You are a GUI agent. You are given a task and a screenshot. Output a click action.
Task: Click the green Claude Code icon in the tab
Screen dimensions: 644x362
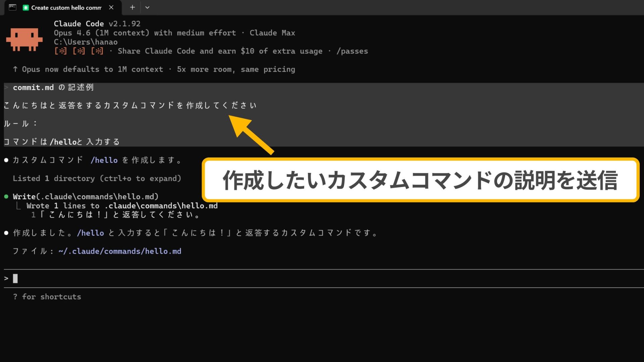coord(25,7)
